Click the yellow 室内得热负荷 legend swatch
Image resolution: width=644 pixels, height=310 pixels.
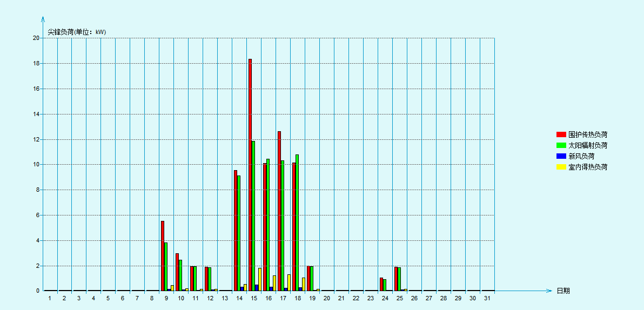(x=561, y=167)
